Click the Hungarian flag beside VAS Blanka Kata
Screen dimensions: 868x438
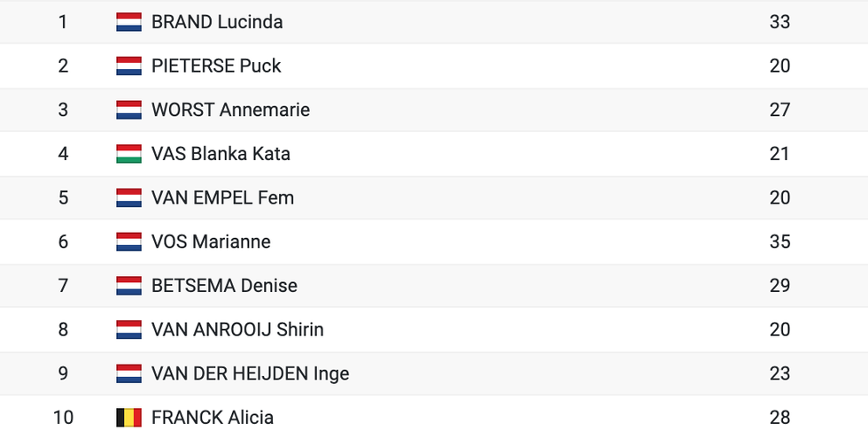(x=129, y=154)
